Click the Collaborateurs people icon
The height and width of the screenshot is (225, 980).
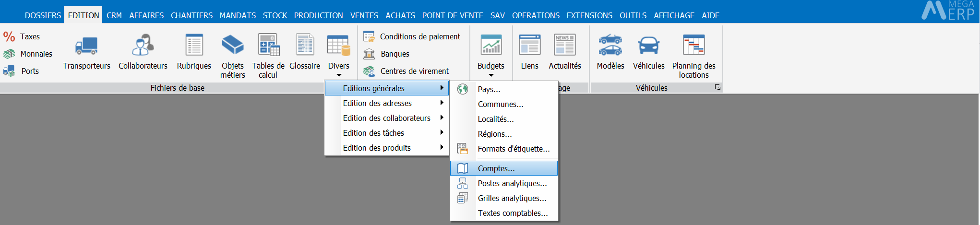point(143,46)
